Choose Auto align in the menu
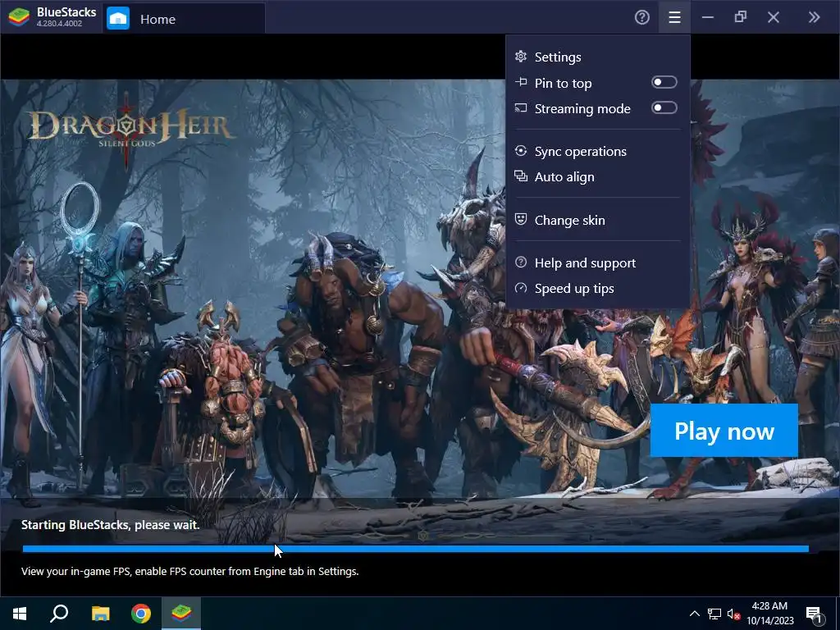Viewport: 840px width, 630px height. 598,177
